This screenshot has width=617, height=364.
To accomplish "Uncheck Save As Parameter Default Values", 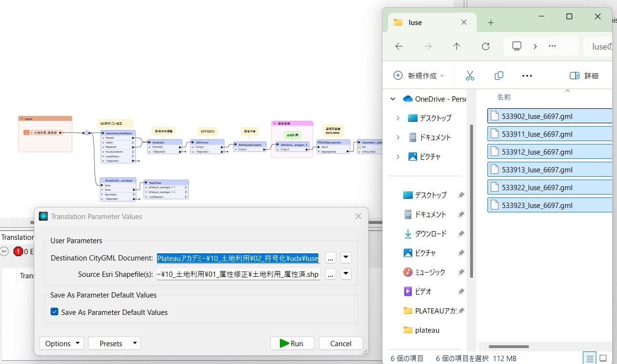I will 54,312.
